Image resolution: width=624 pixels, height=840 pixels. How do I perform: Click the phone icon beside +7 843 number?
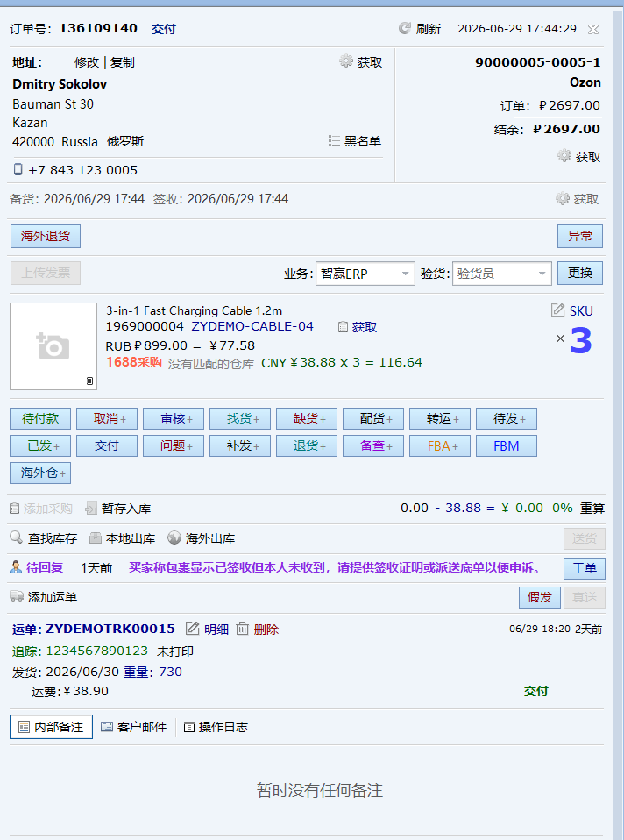(18, 170)
